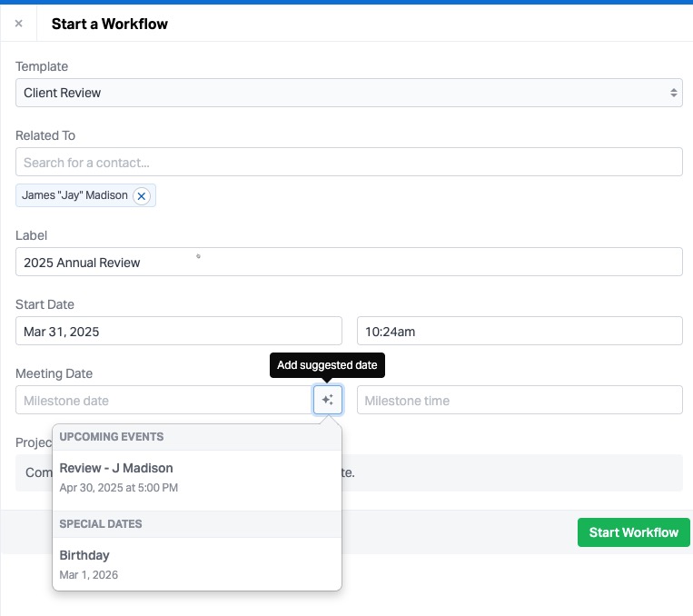Click the Meeting Date field label
The height and width of the screenshot is (616, 693).
(x=54, y=373)
